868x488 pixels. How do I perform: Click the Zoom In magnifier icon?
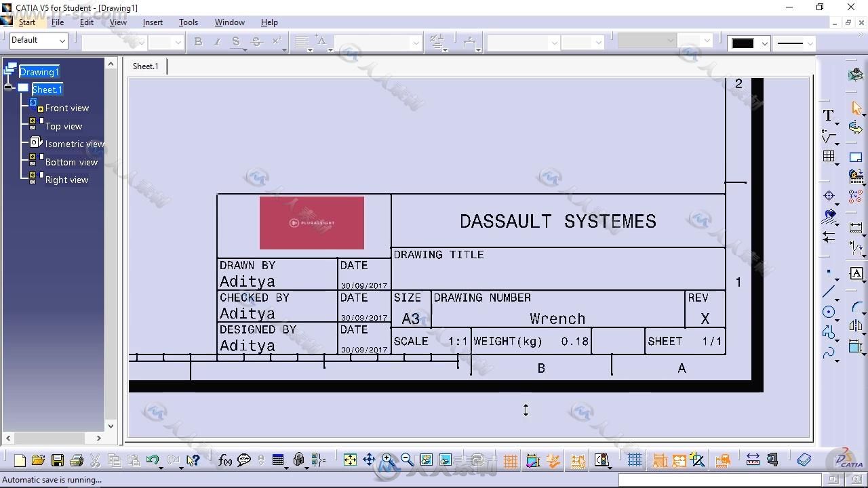coord(388,461)
